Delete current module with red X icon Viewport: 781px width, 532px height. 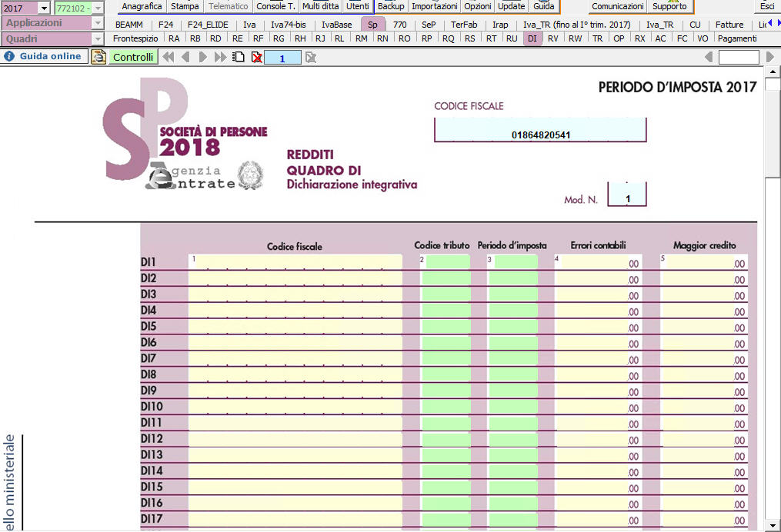256,58
